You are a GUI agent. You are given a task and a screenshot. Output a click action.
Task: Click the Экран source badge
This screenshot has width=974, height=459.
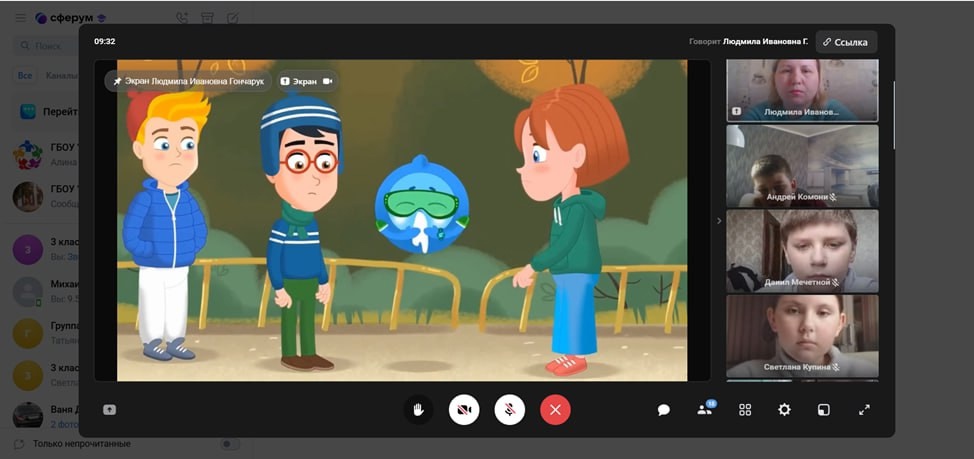pyautogui.click(x=306, y=81)
